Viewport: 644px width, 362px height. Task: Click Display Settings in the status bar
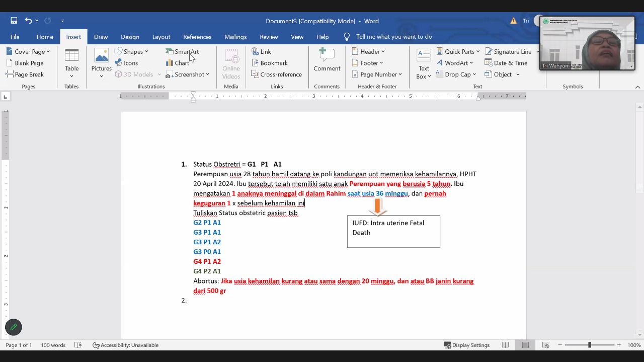[x=466, y=345]
